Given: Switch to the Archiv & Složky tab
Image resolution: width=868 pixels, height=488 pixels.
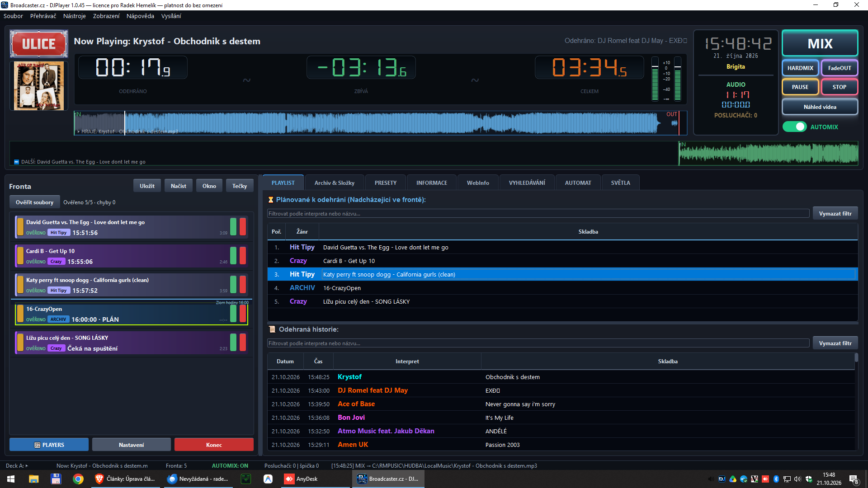Looking at the screenshot, I should pos(335,183).
